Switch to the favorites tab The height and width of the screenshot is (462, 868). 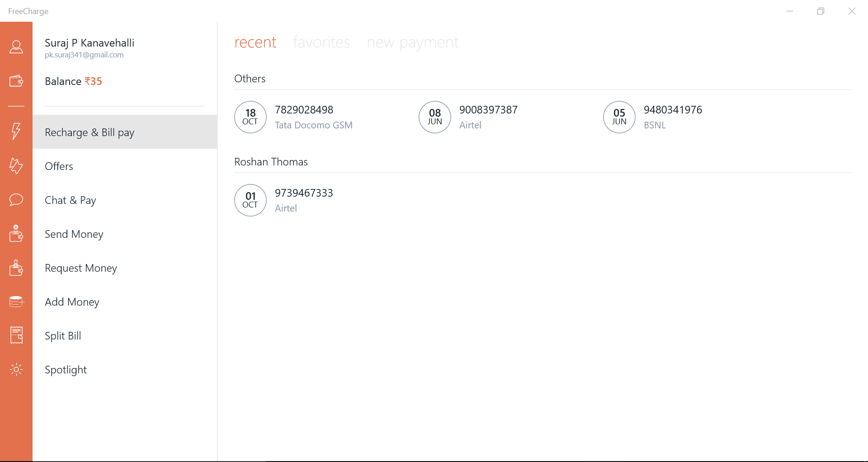[x=321, y=42]
